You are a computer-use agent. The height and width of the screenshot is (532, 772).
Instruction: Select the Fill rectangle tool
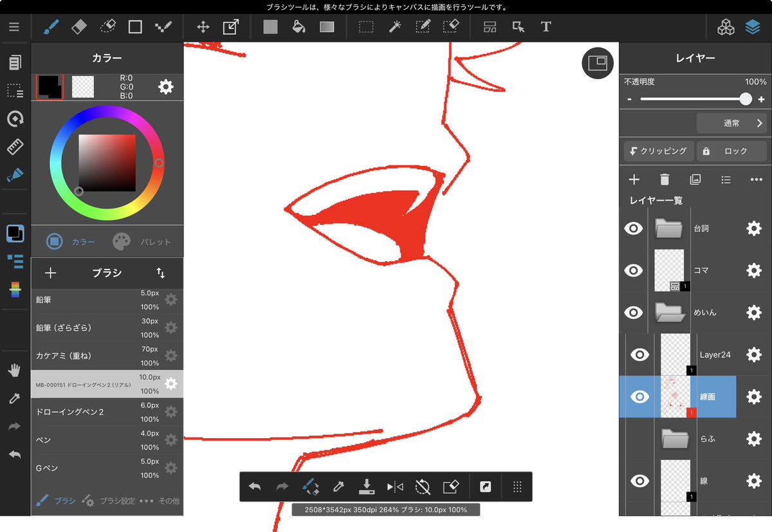coord(270,27)
